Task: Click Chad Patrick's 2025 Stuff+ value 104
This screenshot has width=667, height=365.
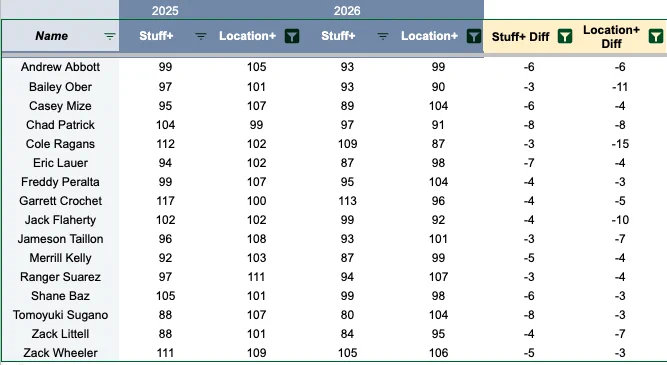Action: click(165, 125)
